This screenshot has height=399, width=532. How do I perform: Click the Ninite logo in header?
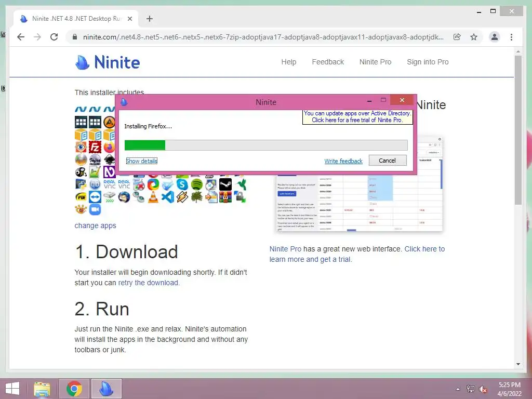(x=107, y=62)
